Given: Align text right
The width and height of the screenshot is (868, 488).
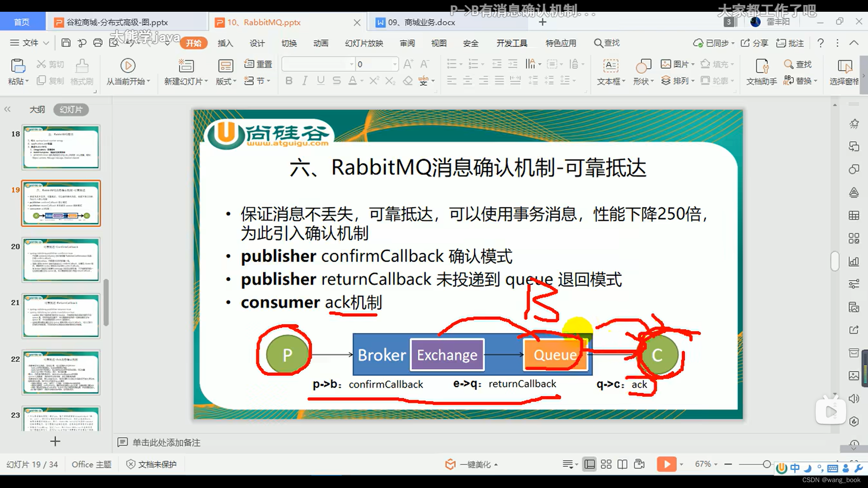Looking at the screenshot, I should click(x=483, y=81).
